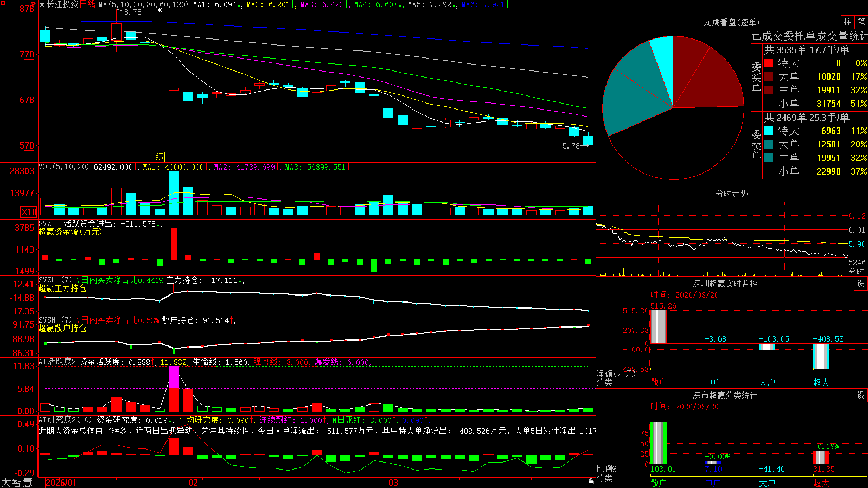Select the 超大 category in 分类统计 chart

821,483
